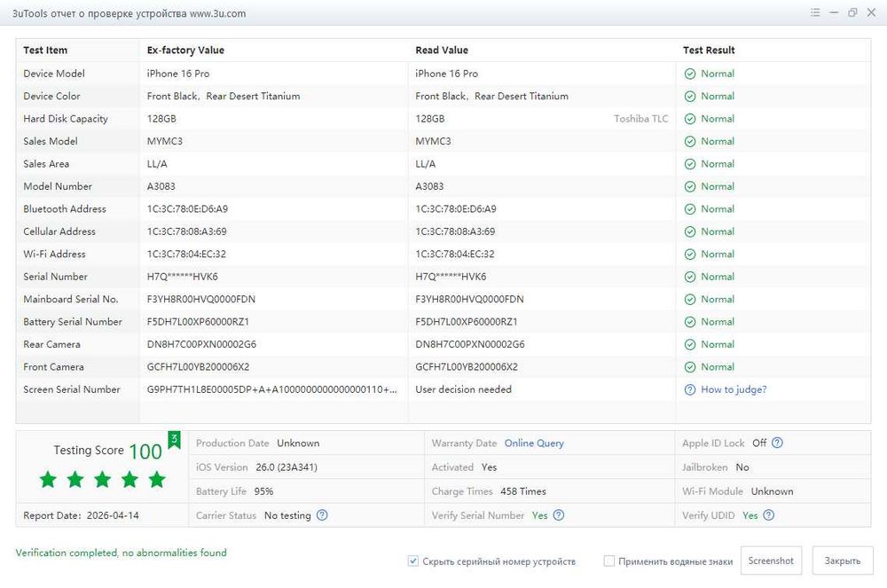
Task: Select ex-factory Wi-Fi address 1C:3C:78:04:EC:32
Action: (x=186, y=255)
